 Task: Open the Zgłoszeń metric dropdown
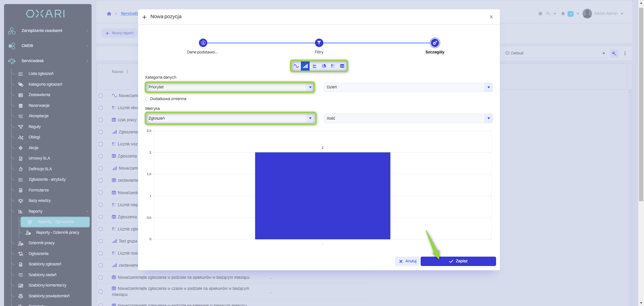230,118
